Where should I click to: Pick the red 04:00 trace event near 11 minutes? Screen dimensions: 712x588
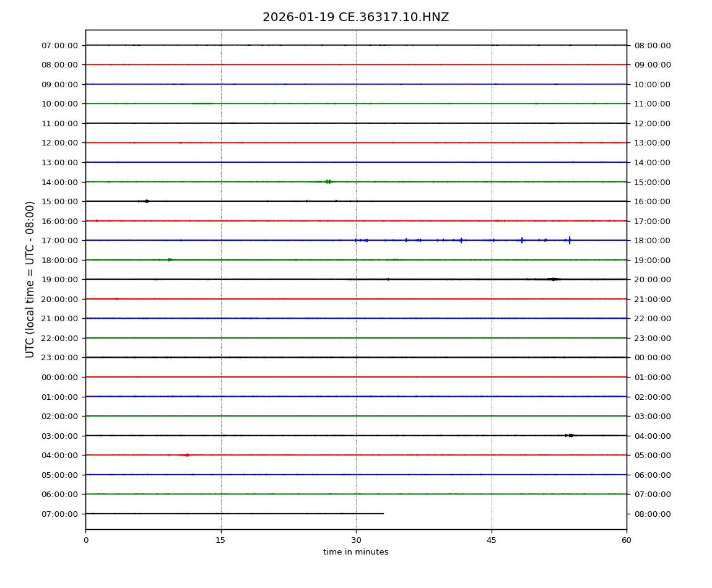(x=186, y=455)
